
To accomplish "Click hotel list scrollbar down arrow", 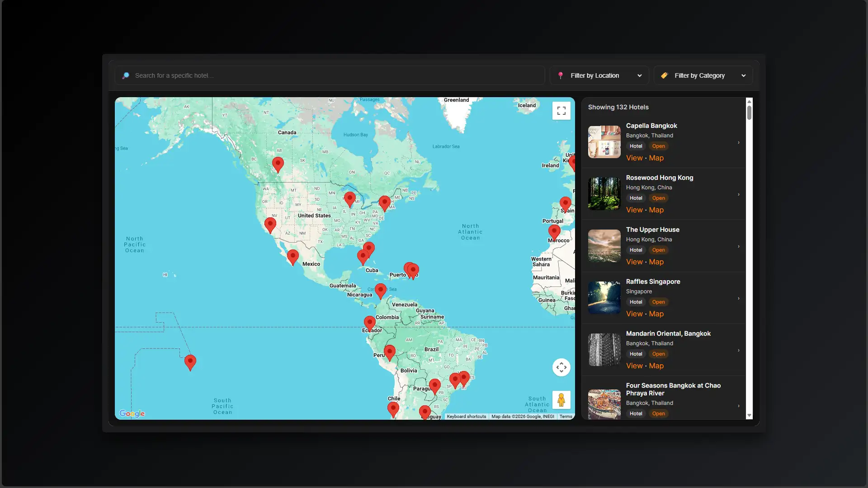I will coord(749,415).
